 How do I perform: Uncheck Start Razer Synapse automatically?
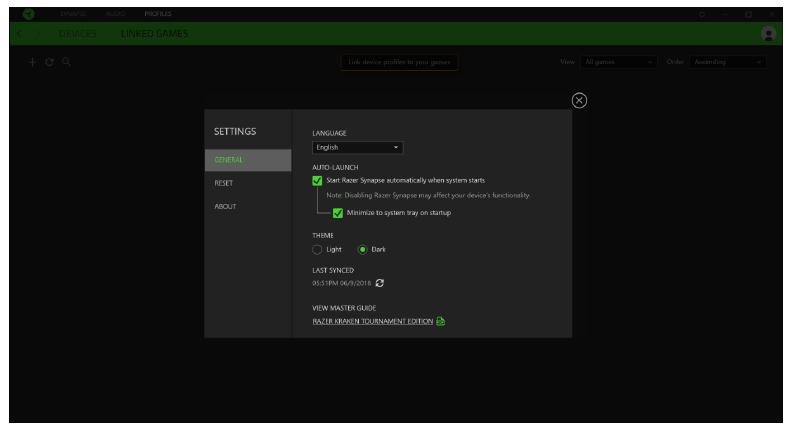click(317, 181)
